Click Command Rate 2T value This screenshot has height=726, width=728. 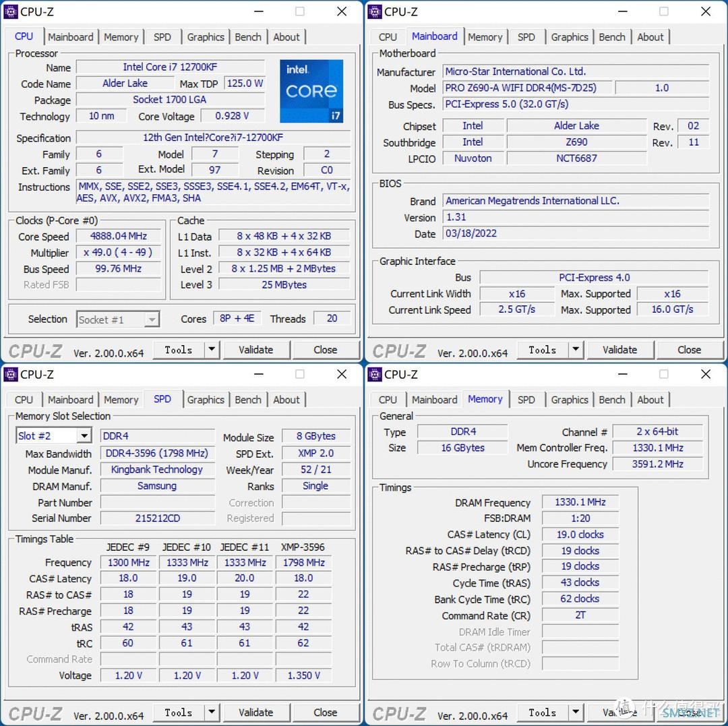pos(580,615)
